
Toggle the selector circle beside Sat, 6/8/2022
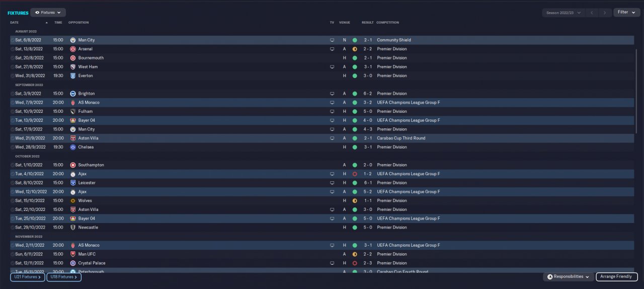pyautogui.click(x=13, y=40)
